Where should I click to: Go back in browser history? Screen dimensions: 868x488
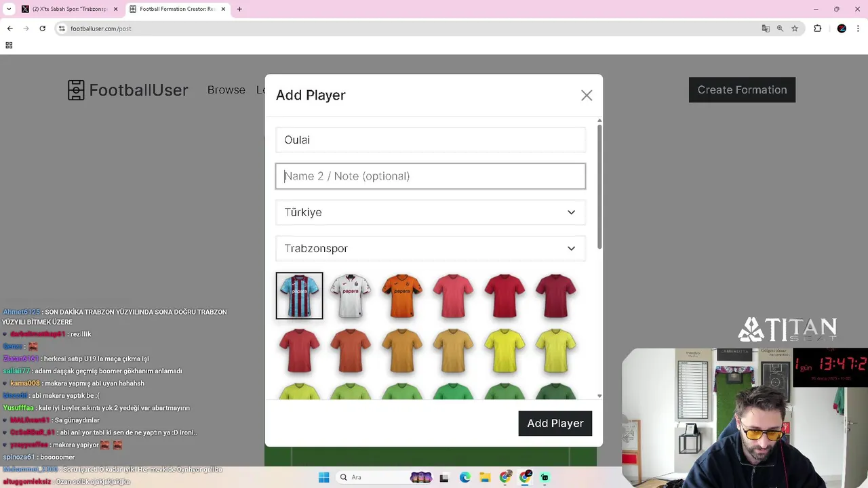click(x=9, y=28)
